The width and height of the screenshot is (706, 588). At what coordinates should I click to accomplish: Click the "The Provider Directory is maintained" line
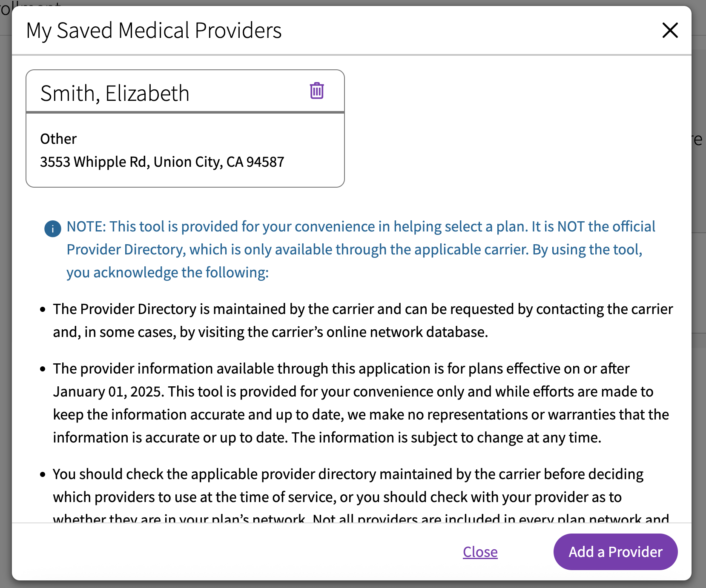362,309
